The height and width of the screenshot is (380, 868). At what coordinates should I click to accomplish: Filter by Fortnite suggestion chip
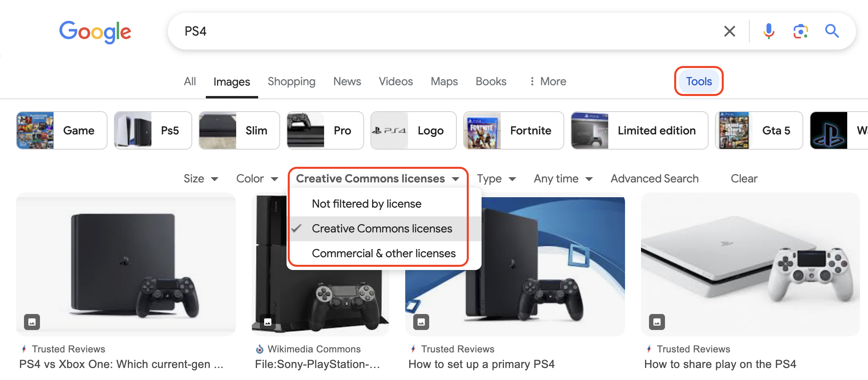point(514,130)
